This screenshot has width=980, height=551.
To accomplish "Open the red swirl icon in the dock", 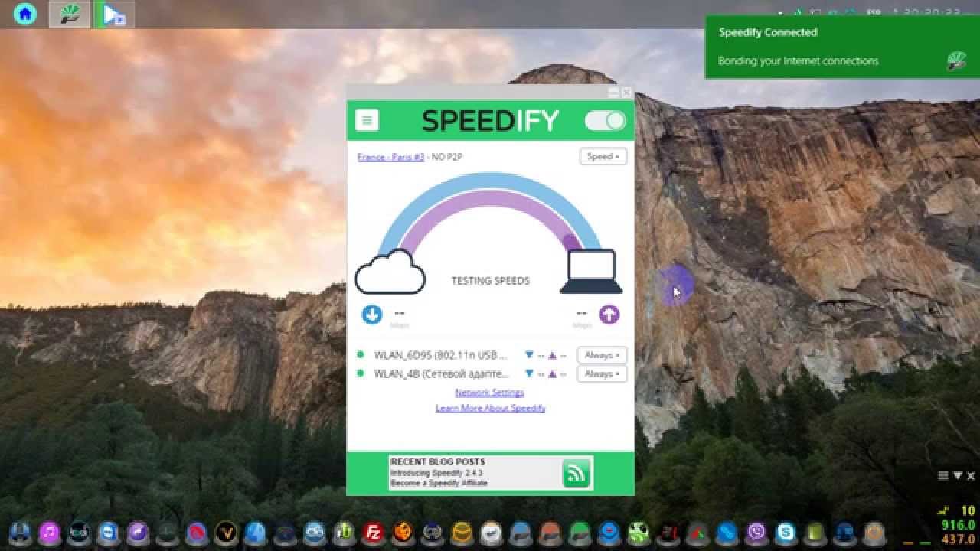I will pos(196,532).
